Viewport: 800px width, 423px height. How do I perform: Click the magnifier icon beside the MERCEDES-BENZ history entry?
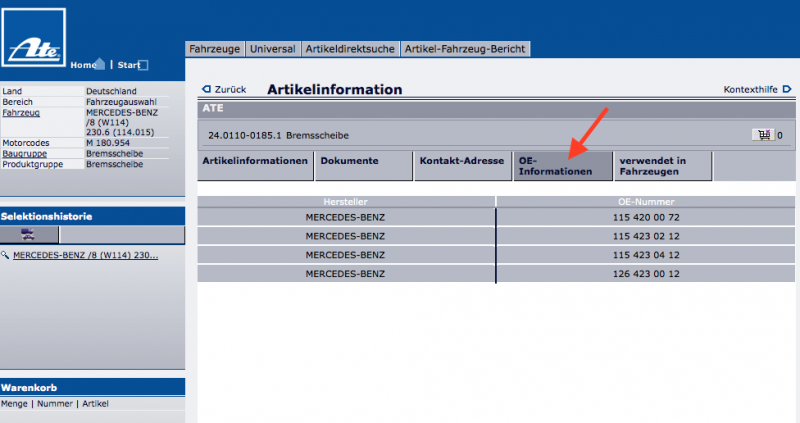(x=6, y=255)
